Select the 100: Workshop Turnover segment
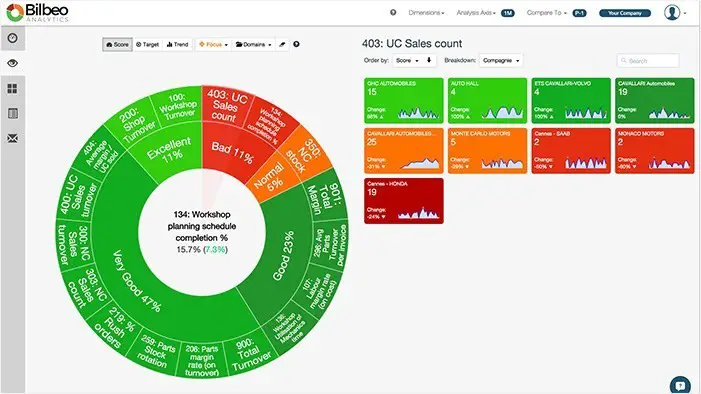The image size is (701, 394). [177, 106]
